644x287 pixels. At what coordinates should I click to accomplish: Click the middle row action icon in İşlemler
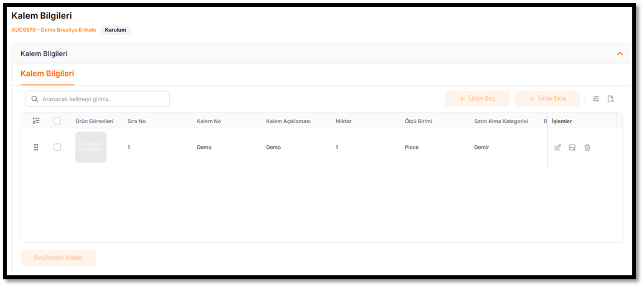(x=572, y=148)
